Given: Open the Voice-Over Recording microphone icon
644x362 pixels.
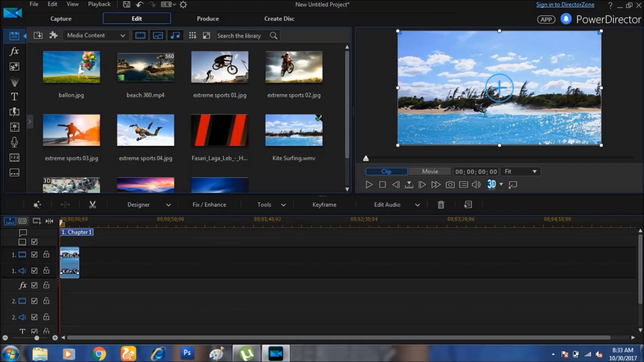Looking at the screenshot, I should pyautogui.click(x=14, y=142).
